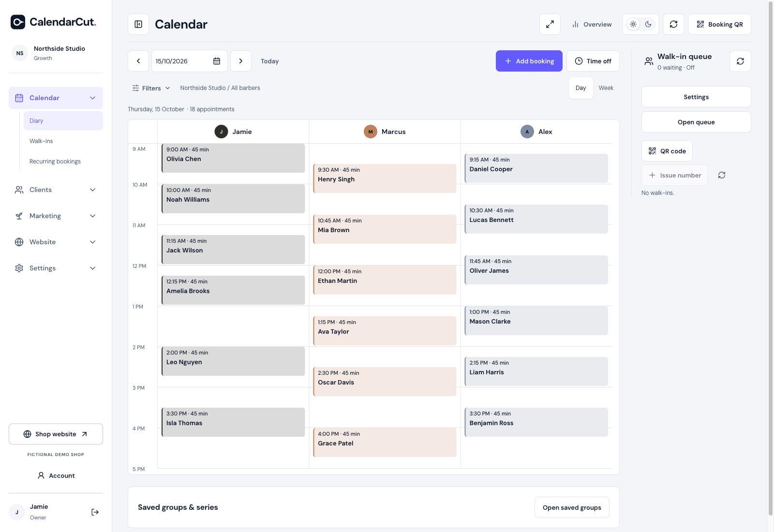Go to the previous day

tap(138, 61)
